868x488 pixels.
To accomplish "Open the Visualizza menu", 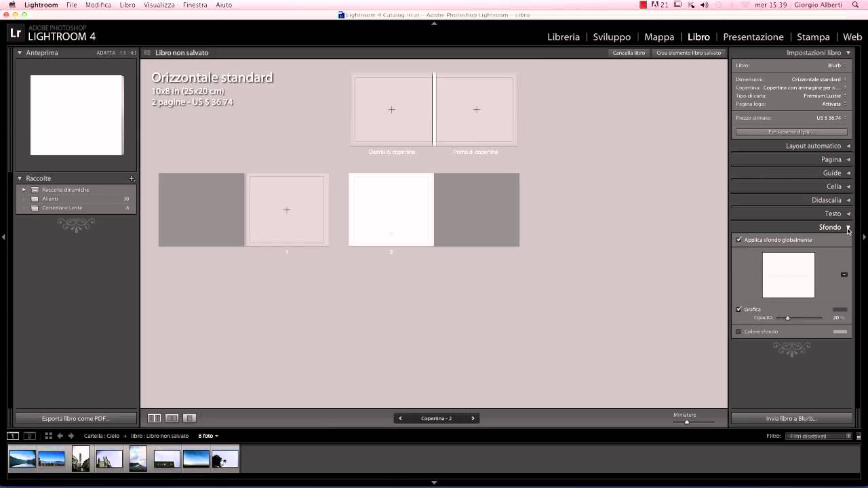I will click(159, 5).
